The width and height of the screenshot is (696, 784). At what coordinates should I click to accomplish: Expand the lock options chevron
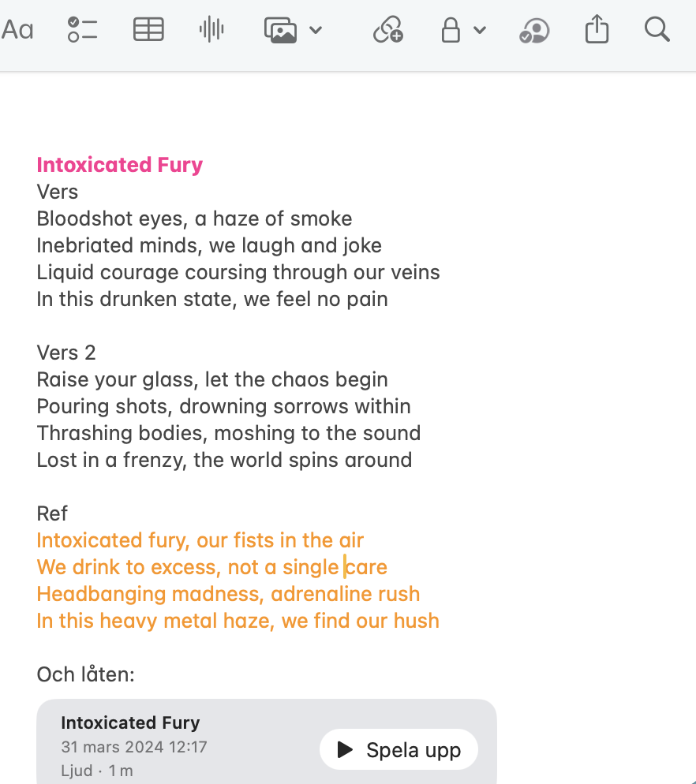click(479, 31)
